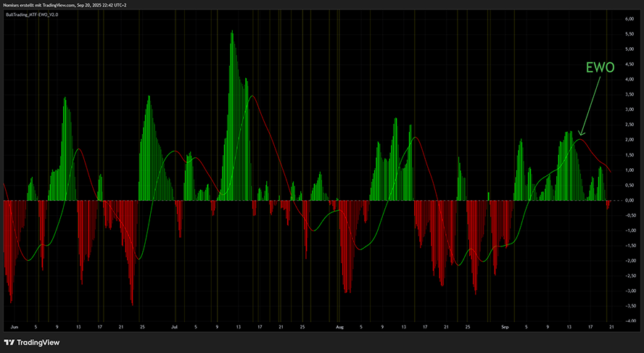Select the green EWO text label
The image size is (644, 353).
(x=600, y=67)
